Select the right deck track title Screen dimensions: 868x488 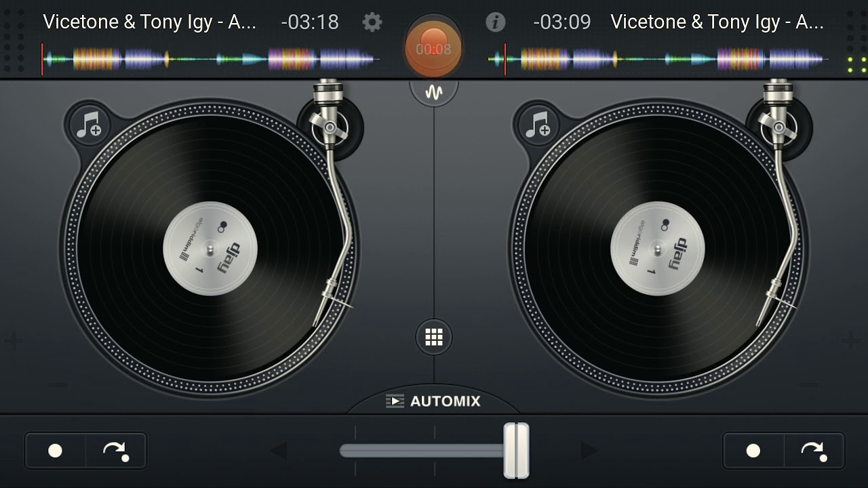[x=717, y=22]
